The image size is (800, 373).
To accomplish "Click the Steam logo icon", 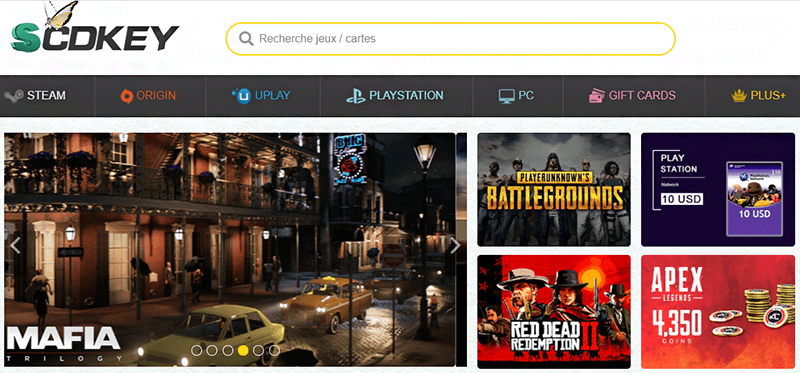I will click(x=13, y=95).
